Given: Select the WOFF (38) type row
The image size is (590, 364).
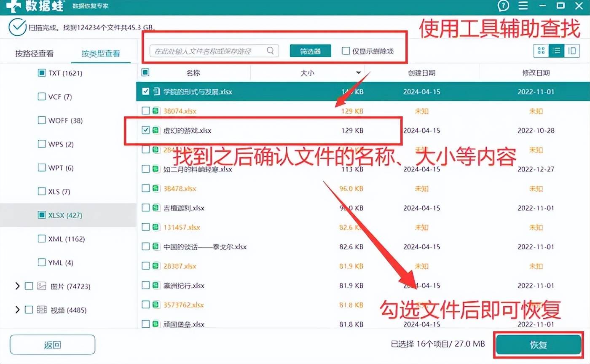Looking at the screenshot, I should click(x=68, y=120).
